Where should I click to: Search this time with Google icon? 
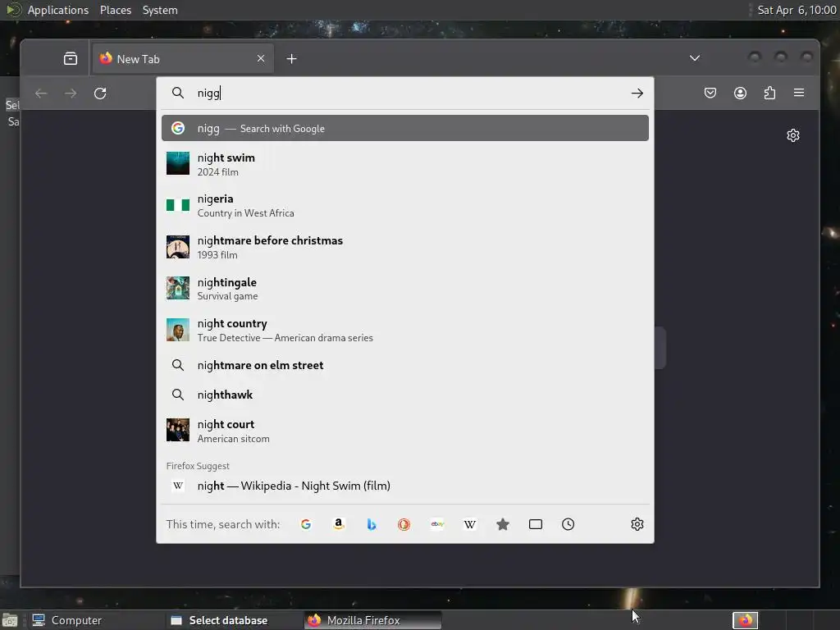[x=306, y=524]
